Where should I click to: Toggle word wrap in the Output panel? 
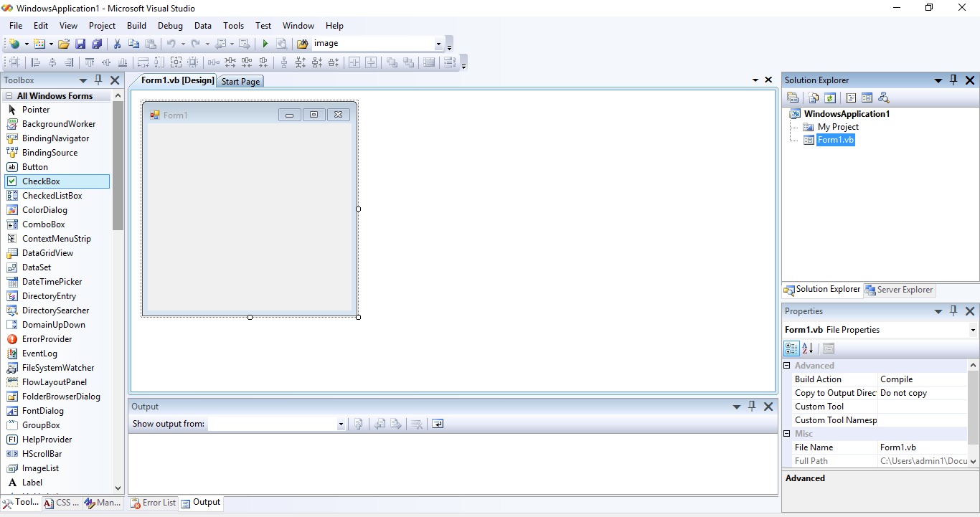[438, 424]
